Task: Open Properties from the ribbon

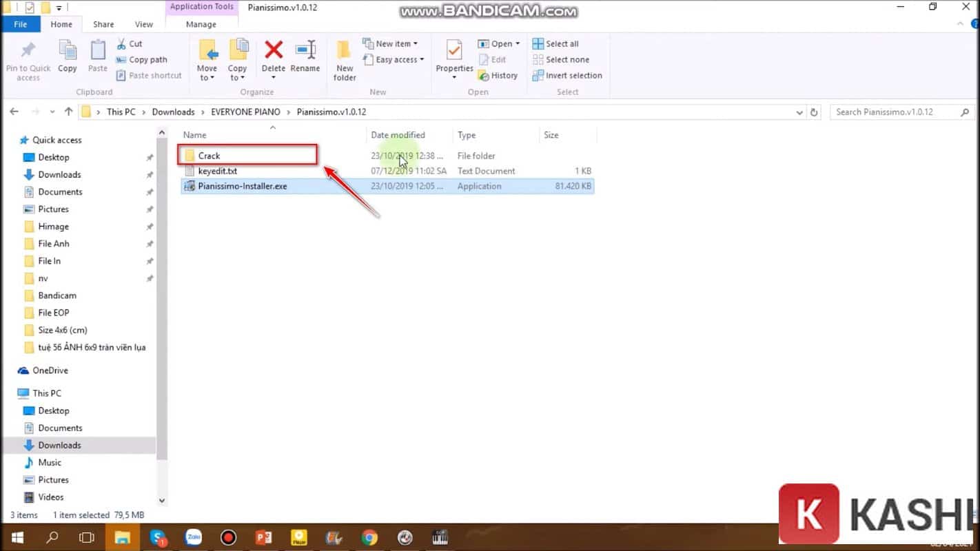Action: (454, 55)
